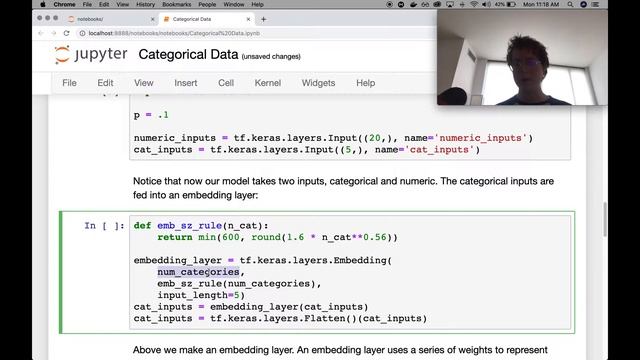
Task: Click the markdown paragraph starting 'Above we make'
Action: (340, 350)
